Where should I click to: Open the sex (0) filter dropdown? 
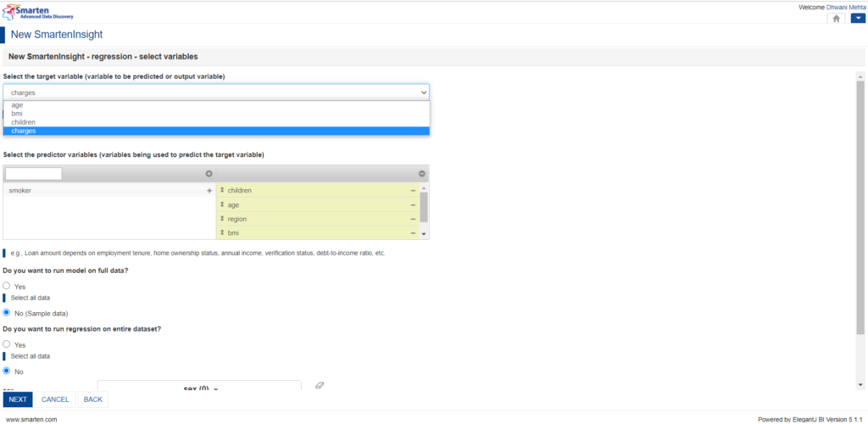[x=199, y=386]
